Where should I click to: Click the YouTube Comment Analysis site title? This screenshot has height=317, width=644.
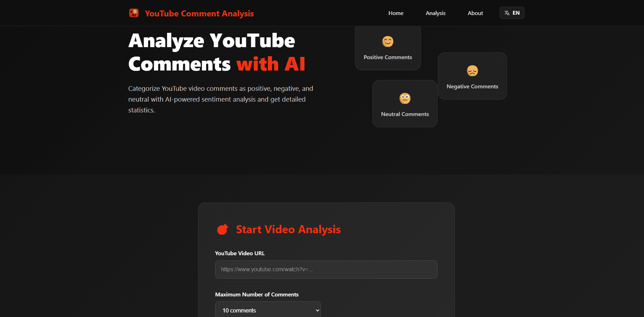[x=199, y=14]
